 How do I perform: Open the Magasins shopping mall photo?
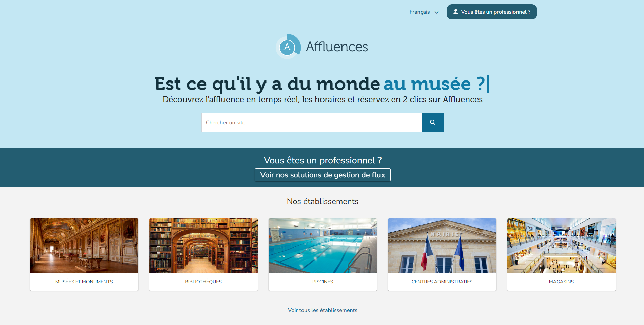pos(562,246)
